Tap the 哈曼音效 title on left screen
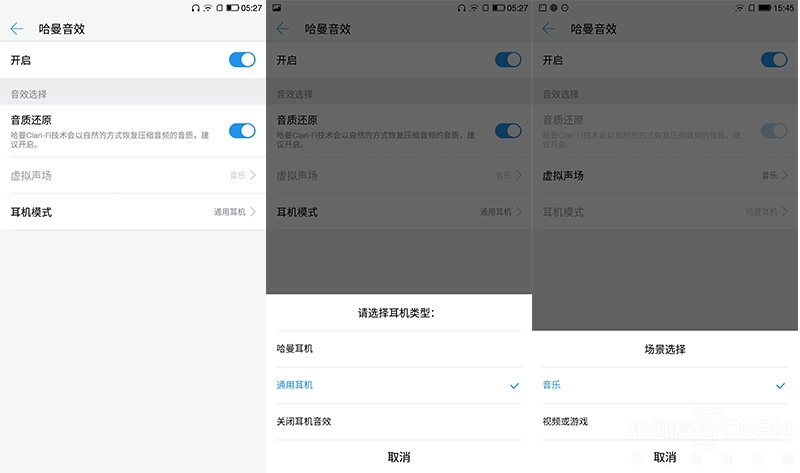800x473 pixels. coord(62,29)
